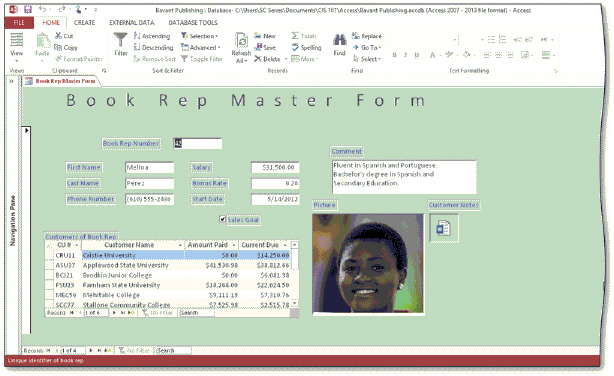Viewport: 614px width, 376px height.
Task: Switch to the HOME ribbon tab
Action: tap(51, 22)
